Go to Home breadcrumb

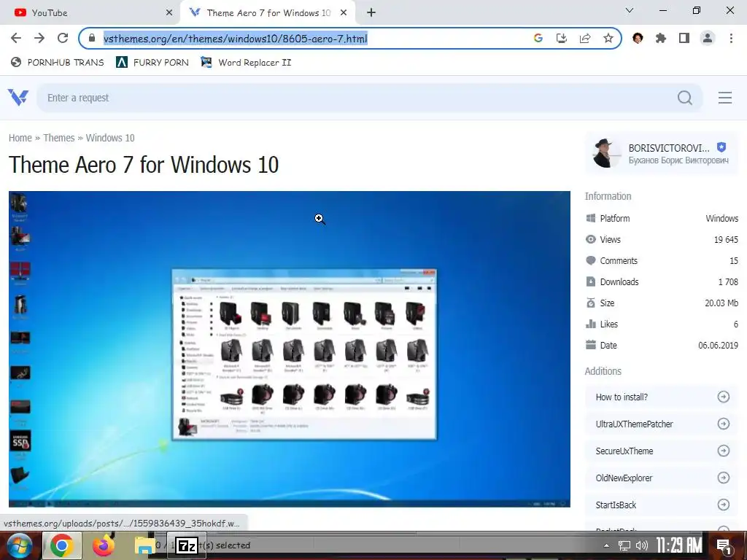20,138
